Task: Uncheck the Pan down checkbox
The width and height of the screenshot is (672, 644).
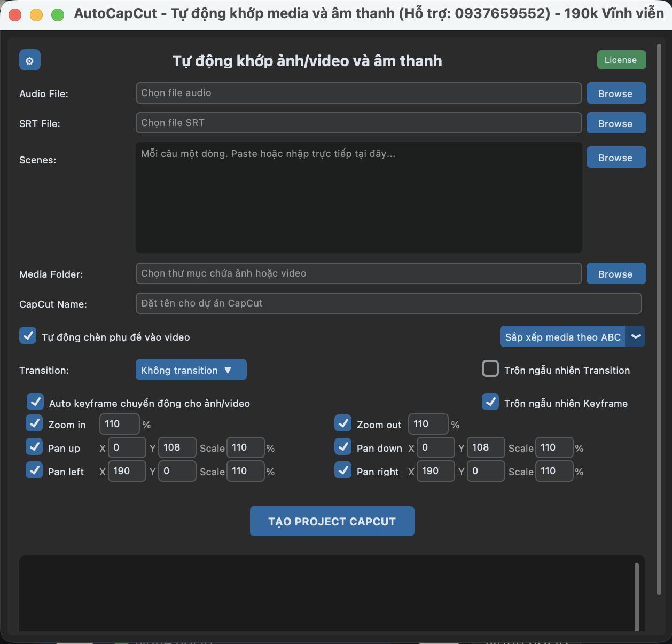Action: coord(343,447)
